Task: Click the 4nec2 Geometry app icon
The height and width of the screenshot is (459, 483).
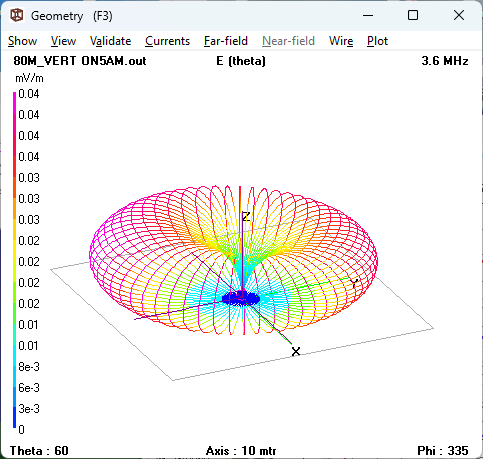Action: tap(17, 15)
